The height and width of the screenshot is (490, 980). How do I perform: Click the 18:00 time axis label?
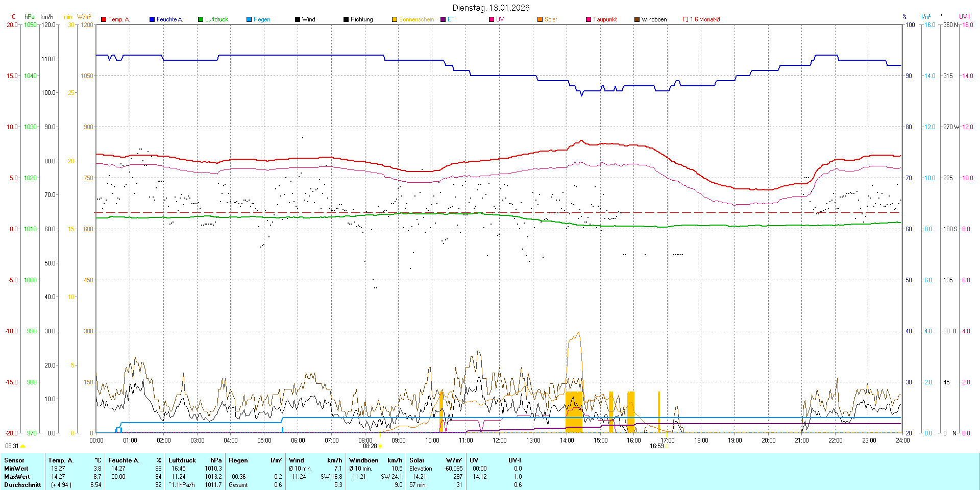(701, 440)
